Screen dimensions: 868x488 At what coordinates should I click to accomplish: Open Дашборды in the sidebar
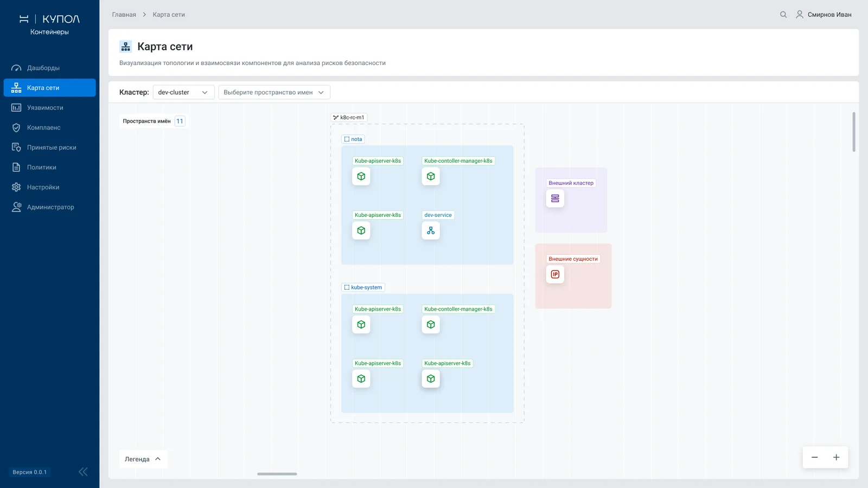click(49, 68)
